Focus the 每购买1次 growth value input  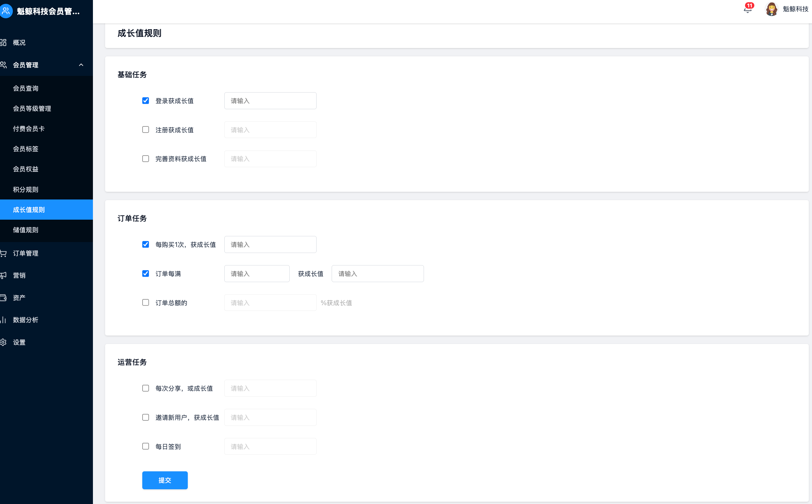[x=270, y=244]
